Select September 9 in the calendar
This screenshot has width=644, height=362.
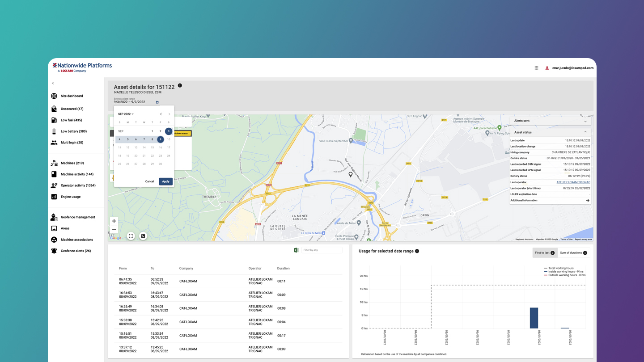pos(160,139)
